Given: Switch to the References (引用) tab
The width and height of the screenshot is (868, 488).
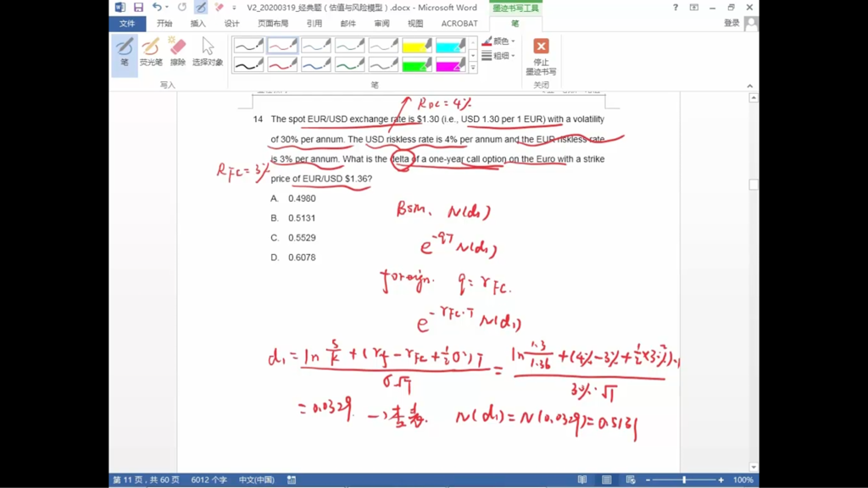Looking at the screenshot, I should [314, 23].
